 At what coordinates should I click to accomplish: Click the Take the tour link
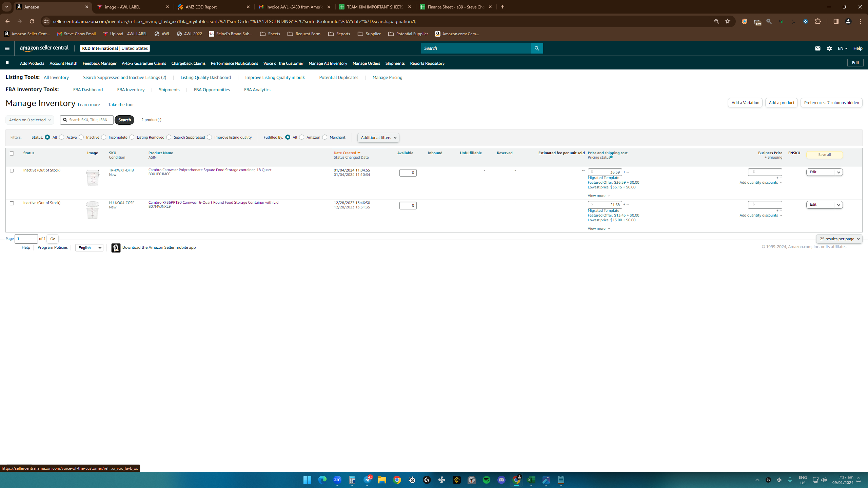coord(121,105)
